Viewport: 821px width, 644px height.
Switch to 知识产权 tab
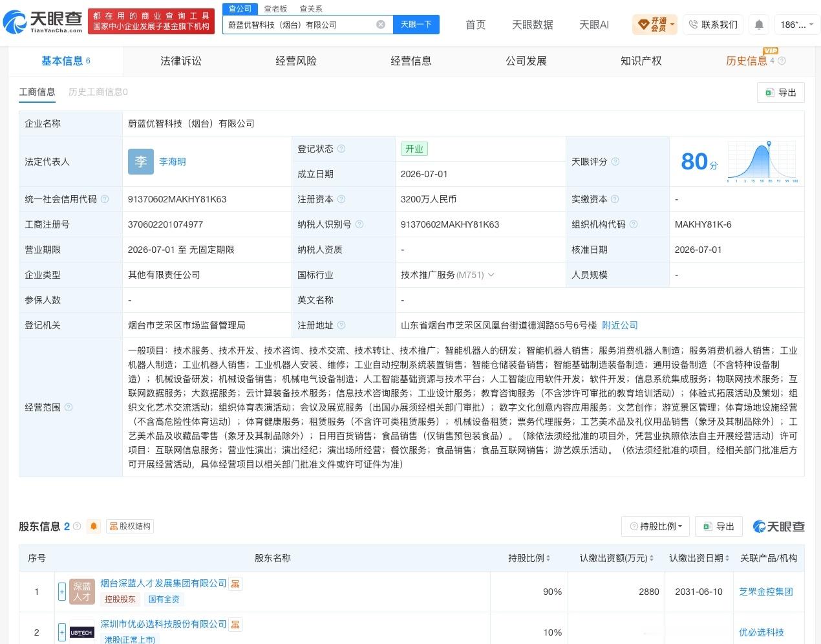tap(641, 61)
